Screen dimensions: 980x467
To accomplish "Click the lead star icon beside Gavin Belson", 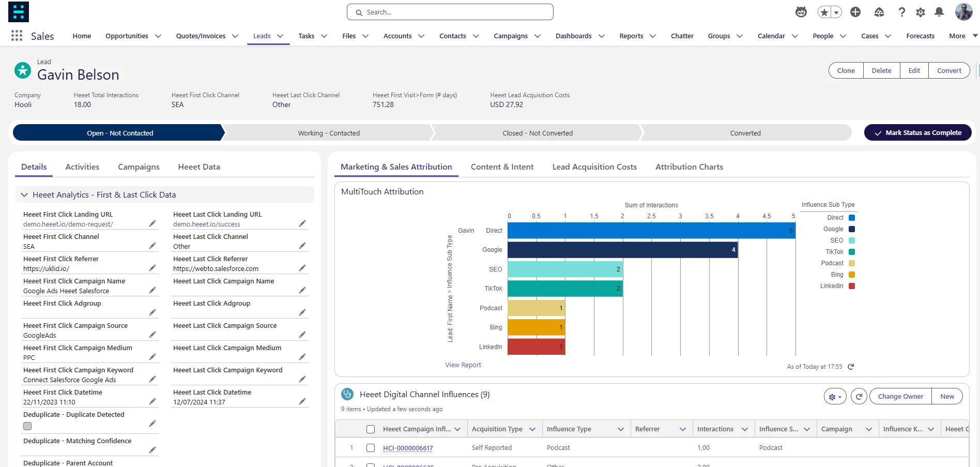I will 23,70.
